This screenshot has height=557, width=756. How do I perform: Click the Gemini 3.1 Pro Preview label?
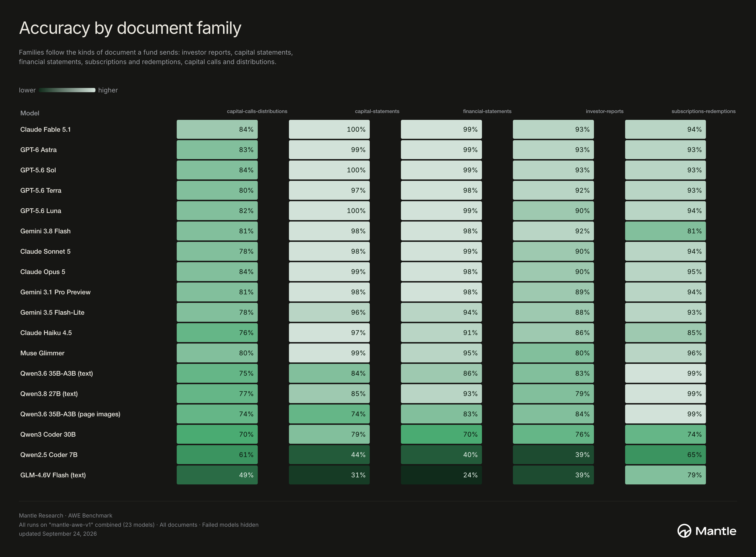point(55,292)
